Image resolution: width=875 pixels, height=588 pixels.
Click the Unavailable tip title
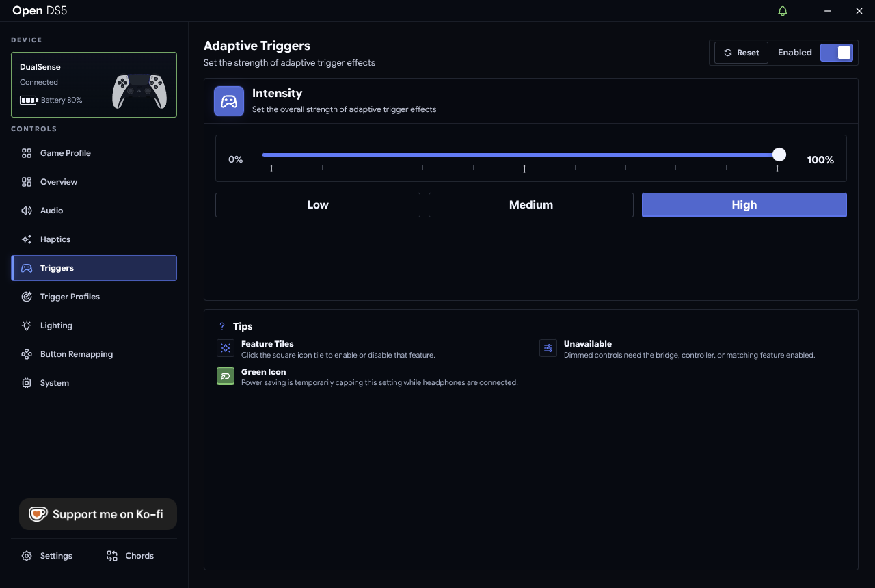coord(588,344)
